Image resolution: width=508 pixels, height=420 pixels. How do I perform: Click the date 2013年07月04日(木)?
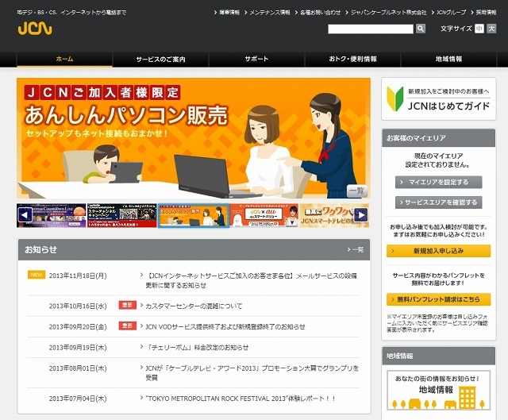78,399
